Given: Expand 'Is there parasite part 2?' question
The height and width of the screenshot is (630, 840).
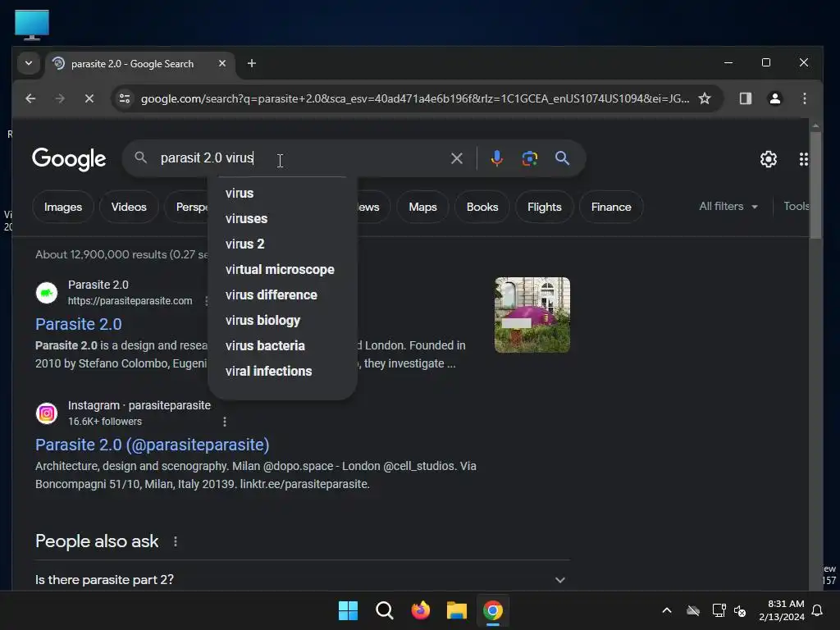Looking at the screenshot, I should (x=303, y=580).
